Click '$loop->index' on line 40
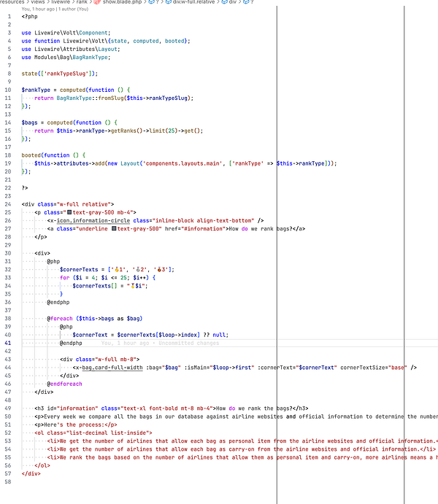This screenshot has width=438, height=504. click(179, 335)
